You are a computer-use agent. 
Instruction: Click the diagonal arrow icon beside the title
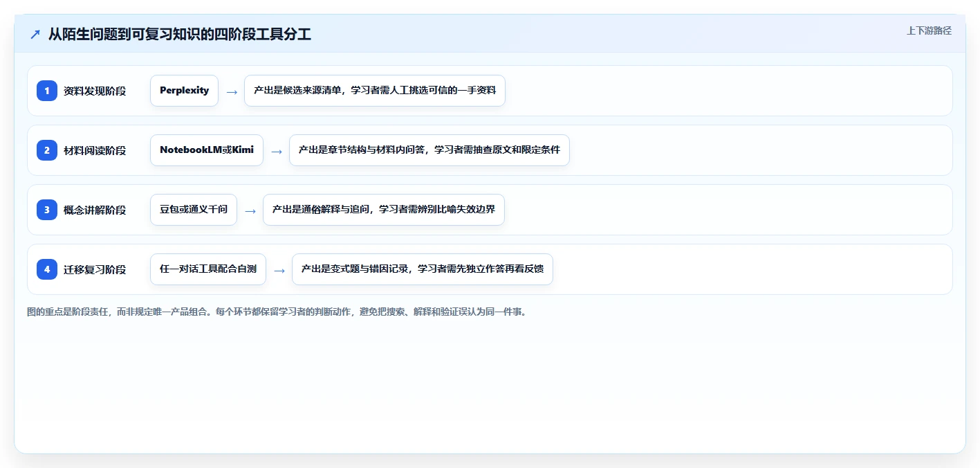click(35, 34)
